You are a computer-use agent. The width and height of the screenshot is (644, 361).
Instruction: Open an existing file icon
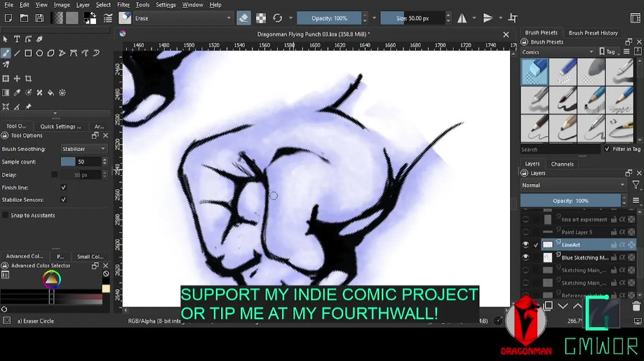pos(24,18)
